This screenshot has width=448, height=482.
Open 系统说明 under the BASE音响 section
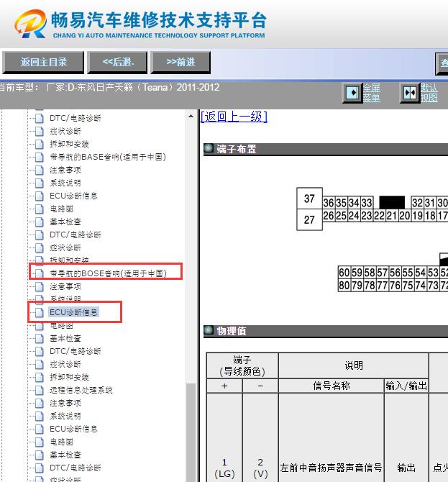coord(65,183)
